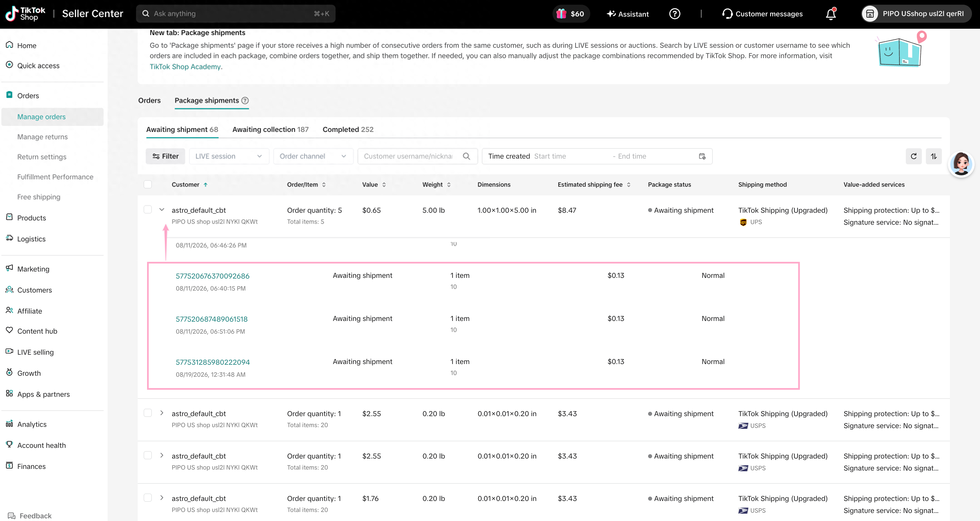The height and width of the screenshot is (521, 980).
Task: Click the sort order arrows icon
Action: tap(934, 156)
